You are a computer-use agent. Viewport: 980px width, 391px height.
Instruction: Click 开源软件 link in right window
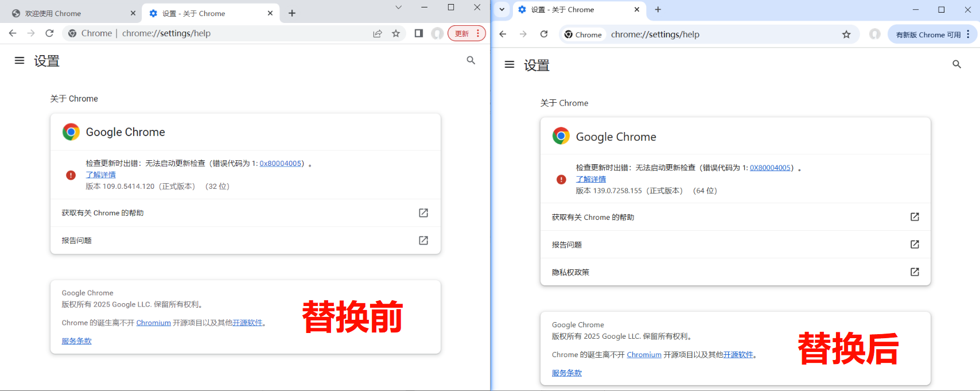pos(738,355)
